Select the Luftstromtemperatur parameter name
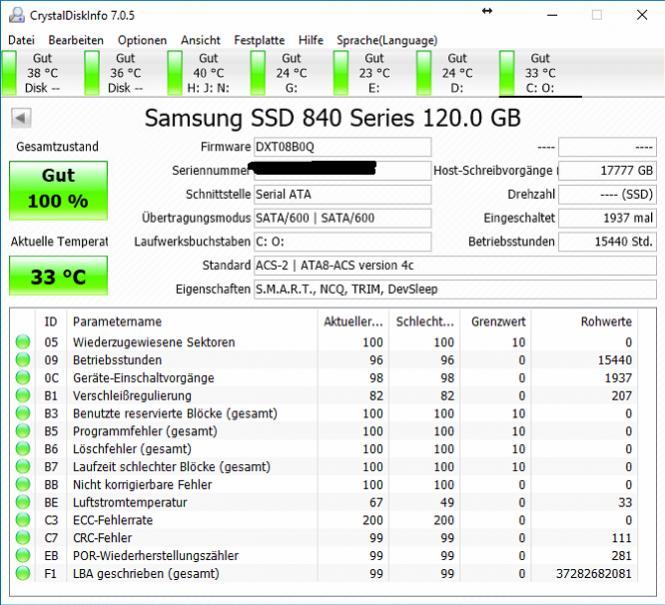This screenshot has width=665, height=605. pyautogui.click(x=130, y=502)
